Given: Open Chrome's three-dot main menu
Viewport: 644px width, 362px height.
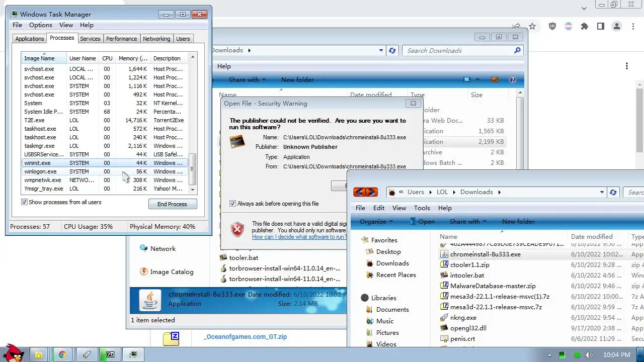Looking at the screenshot, I should (x=633, y=26).
